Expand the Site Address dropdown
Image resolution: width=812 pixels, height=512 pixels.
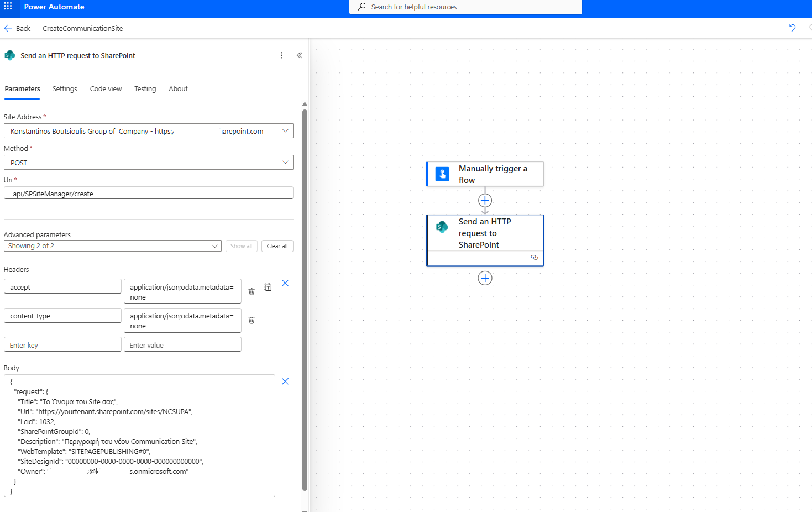click(285, 131)
